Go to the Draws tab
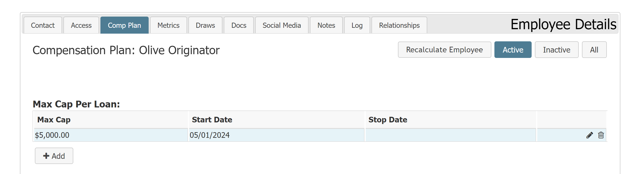 (x=205, y=25)
